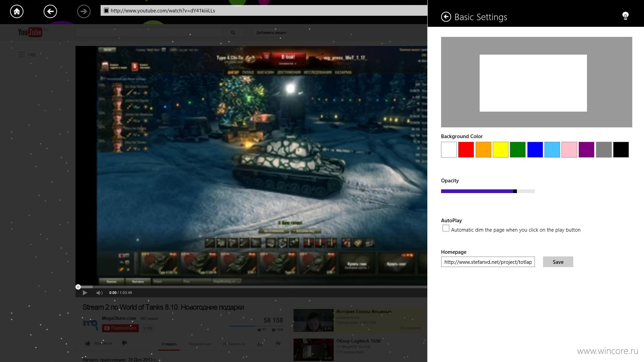This screenshot has height=362, width=644.
Task: Select the gray background color swatch
Action: [604, 149]
